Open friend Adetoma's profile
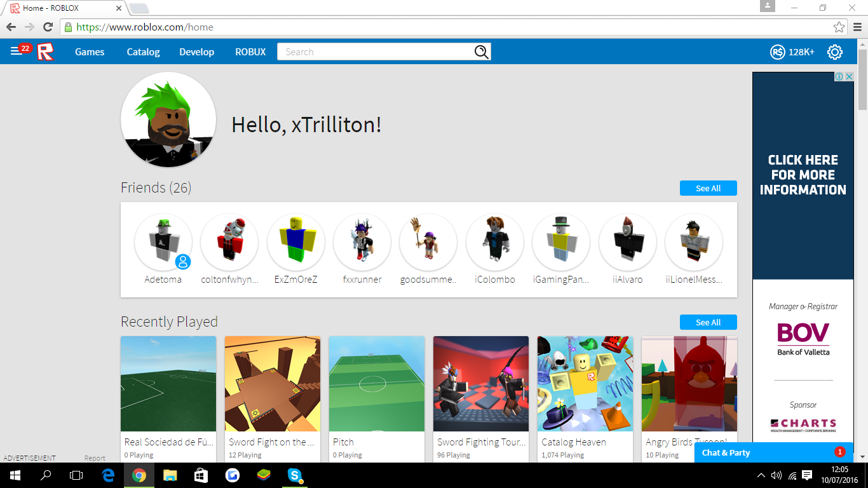Image resolution: width=868 pixels, height=488 pixels. click(163, 242)
